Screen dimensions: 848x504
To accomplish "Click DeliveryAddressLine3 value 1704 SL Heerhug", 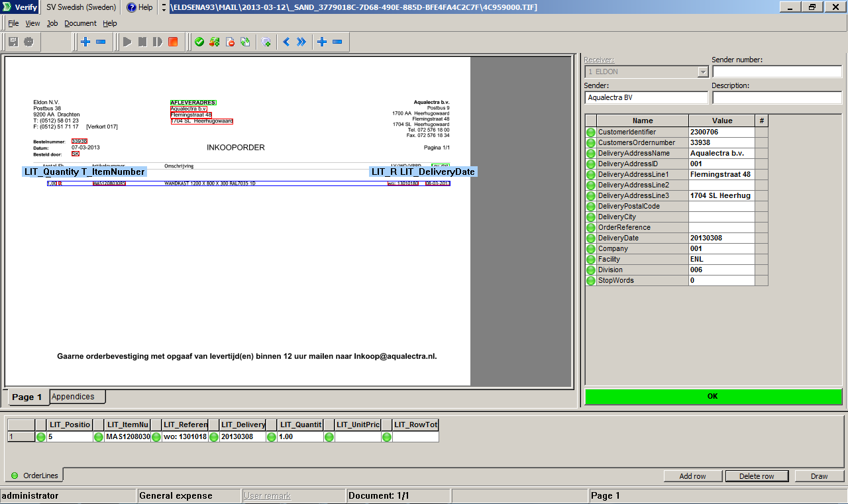I will (721, 195).
